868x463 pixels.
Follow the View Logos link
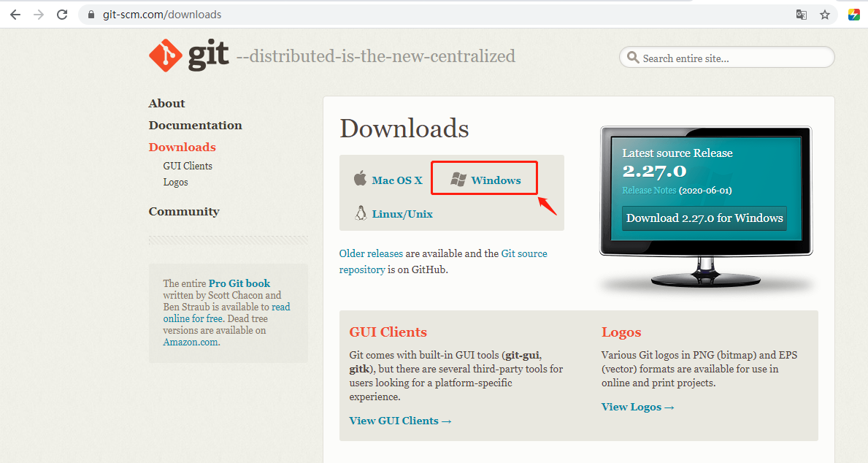click(638, 407)
